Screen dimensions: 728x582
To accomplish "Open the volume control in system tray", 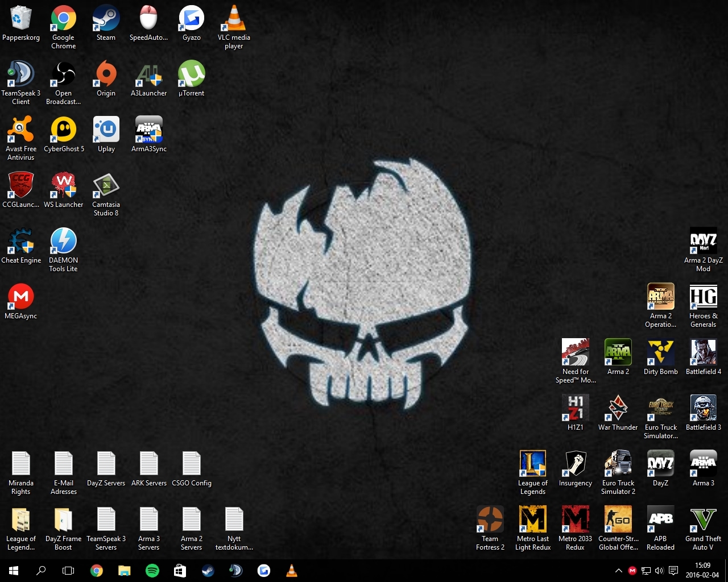I will pyautogui.click(x=660, y=571).
